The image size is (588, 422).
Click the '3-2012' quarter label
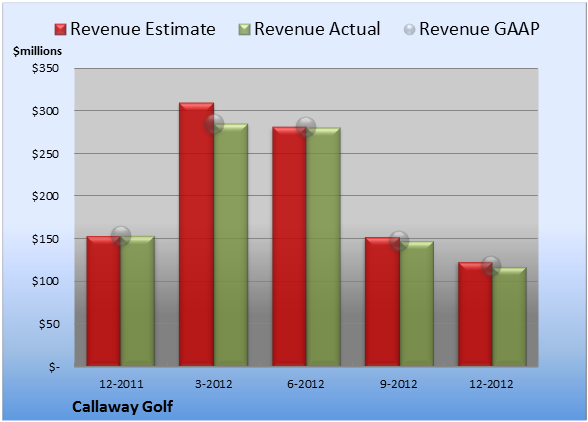214,384
